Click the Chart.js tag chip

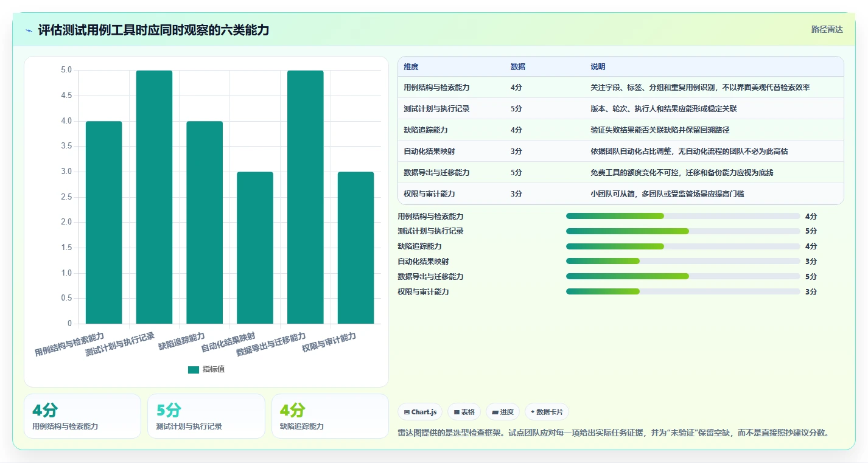(x=420, y=412)
